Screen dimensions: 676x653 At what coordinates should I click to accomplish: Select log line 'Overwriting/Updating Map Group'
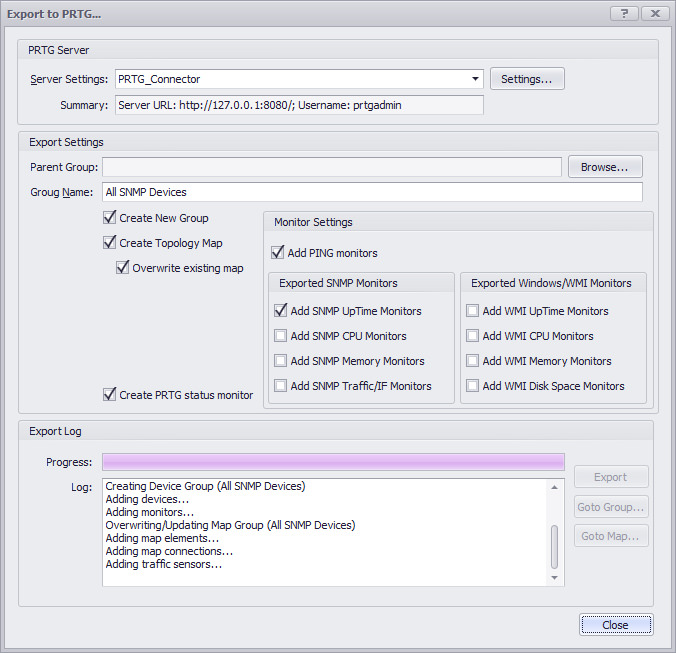(x=231, y=525)
